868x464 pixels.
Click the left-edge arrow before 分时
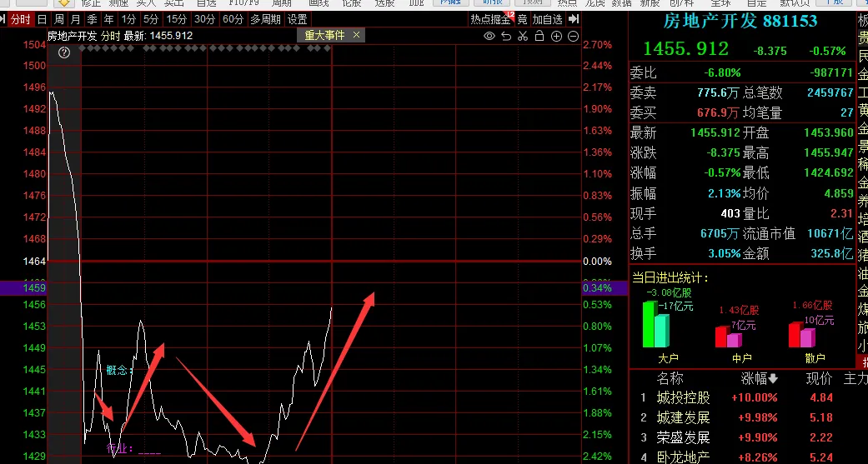(3, 20)
